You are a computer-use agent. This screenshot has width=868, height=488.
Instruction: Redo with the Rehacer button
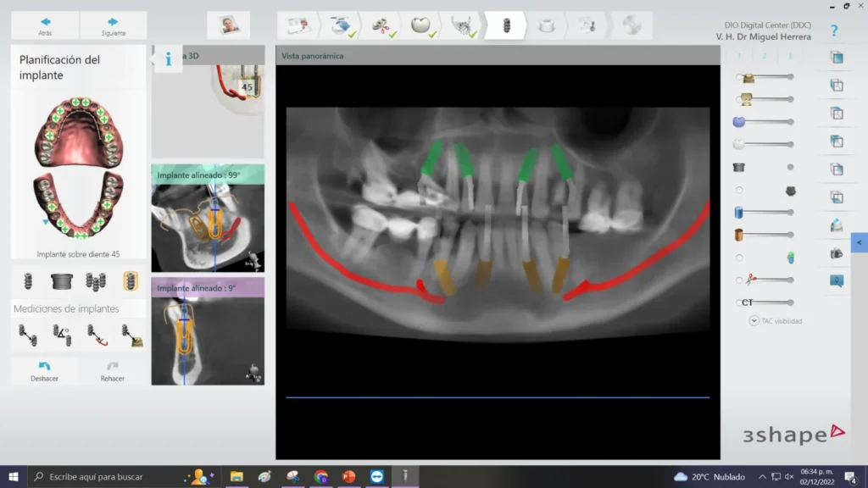pyautogui.click(x=113, y=371)
